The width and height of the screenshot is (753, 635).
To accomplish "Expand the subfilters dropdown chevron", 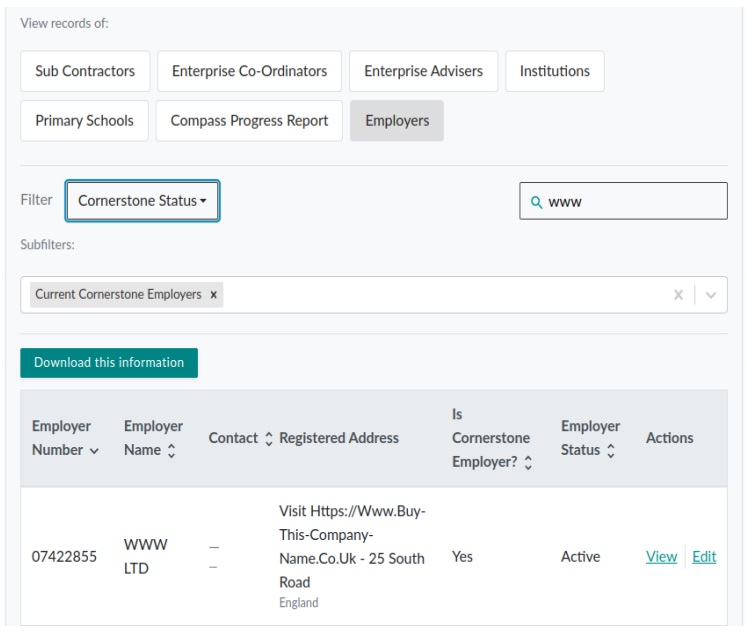I will pyautogui.click(x=711, y=295).
